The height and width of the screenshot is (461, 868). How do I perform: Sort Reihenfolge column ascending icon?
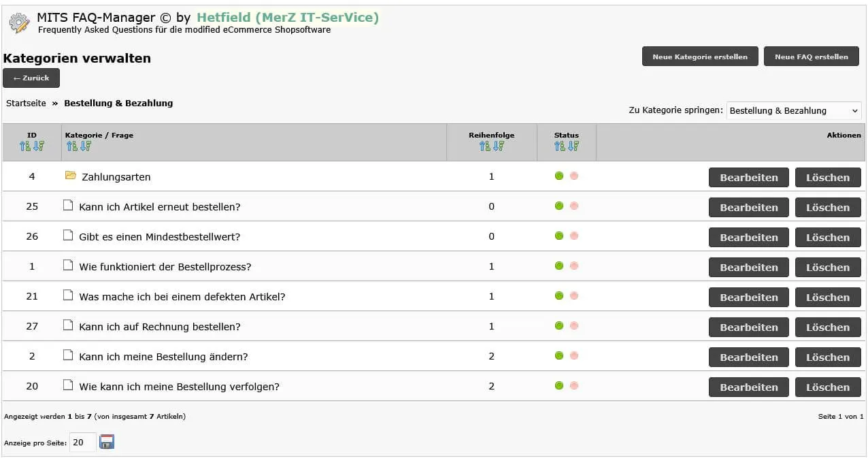pos(485,146)
